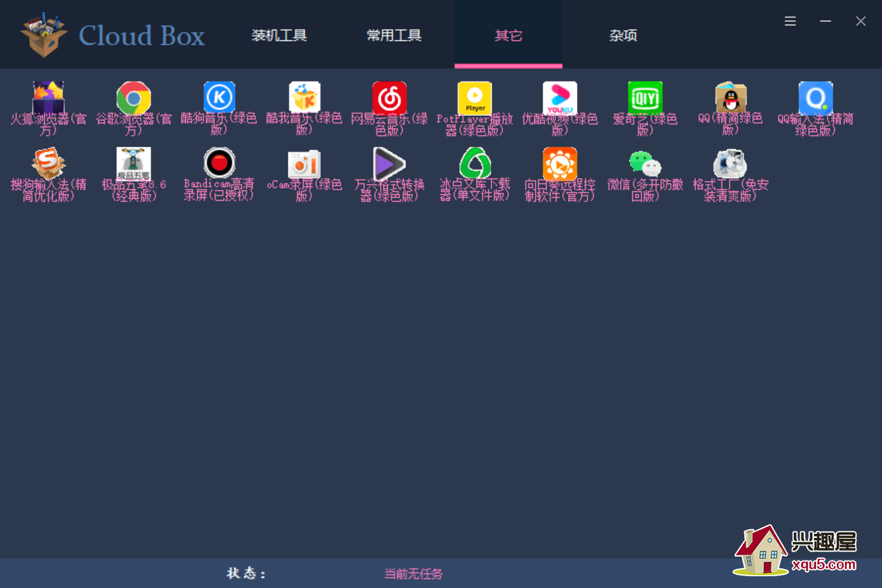This screenshot has height=588, width=882.
Task: Click the Cloud Box title text
Action: click(x=142, y=36)
